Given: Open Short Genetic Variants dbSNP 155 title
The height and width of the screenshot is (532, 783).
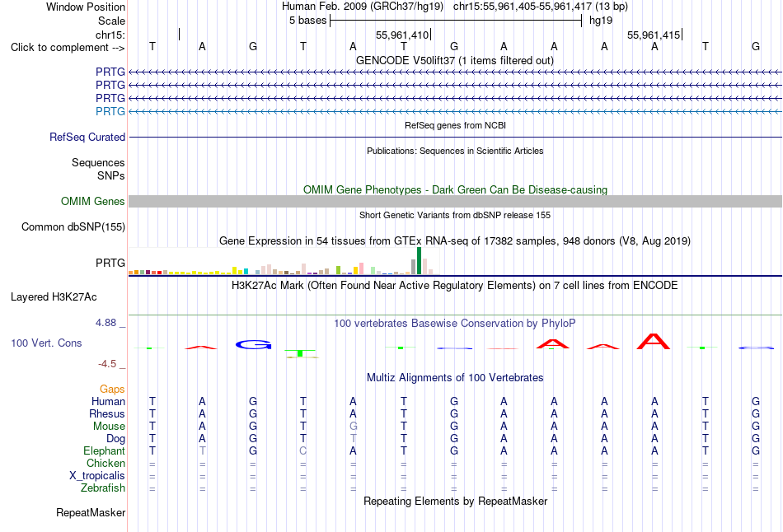Looking at the screenshot, I should 455,215.
